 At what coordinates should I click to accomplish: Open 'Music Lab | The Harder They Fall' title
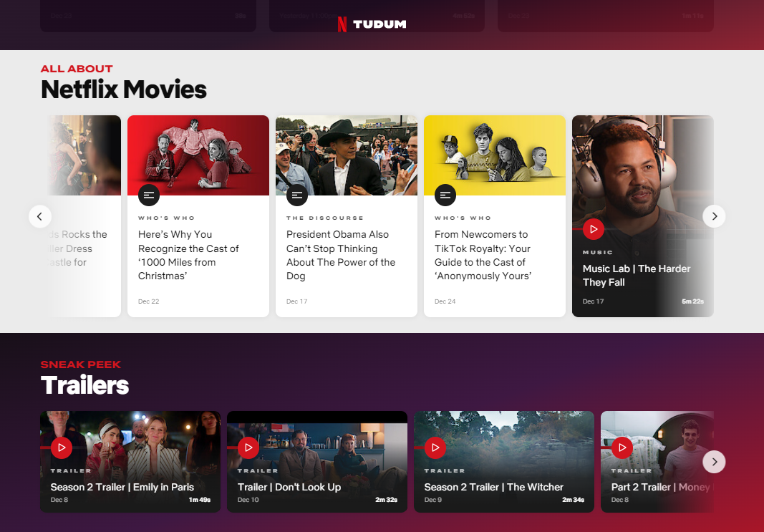coord(637,275)
